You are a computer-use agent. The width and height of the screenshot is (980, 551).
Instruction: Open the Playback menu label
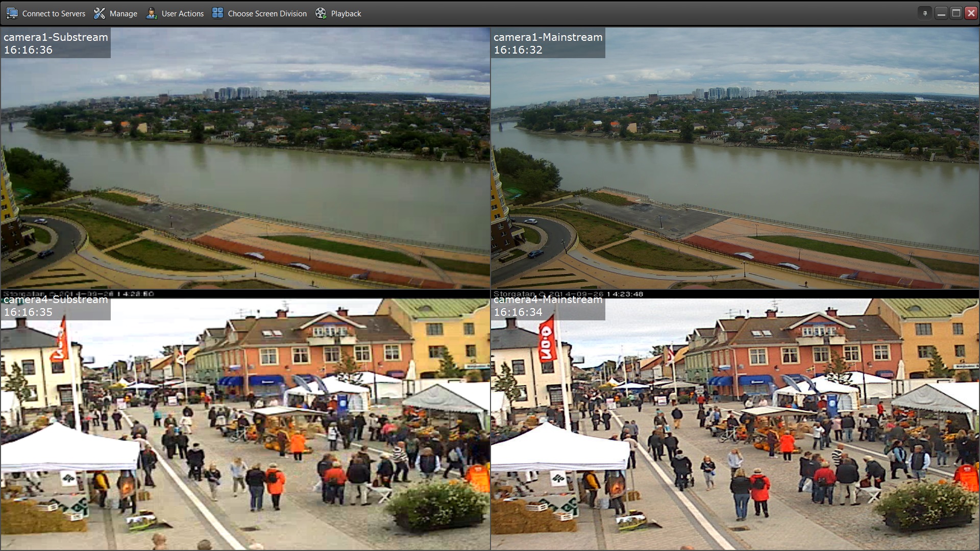tap(346, 14)
